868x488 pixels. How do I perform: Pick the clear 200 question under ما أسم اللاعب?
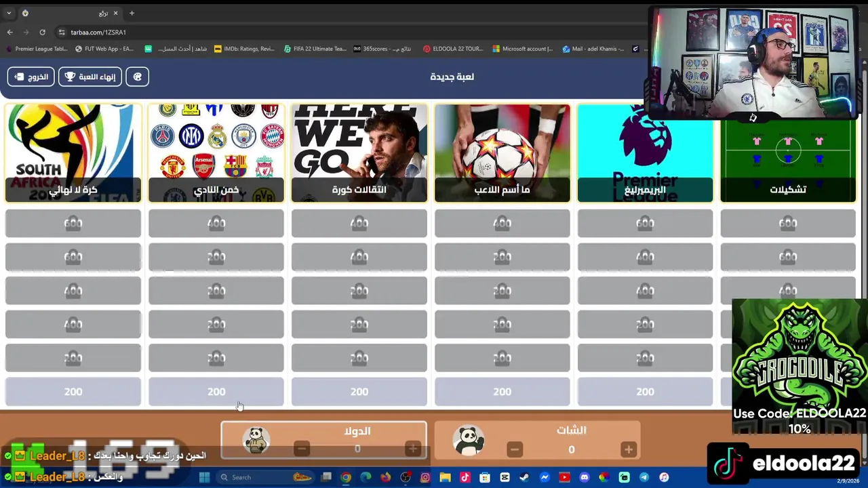[502, 392]
